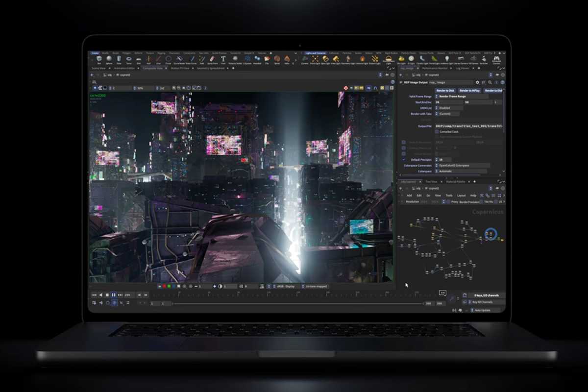This screenshot has height=392, width=588.
Task: Select the Tube shelf tool
Action: (x=119, y=59)
